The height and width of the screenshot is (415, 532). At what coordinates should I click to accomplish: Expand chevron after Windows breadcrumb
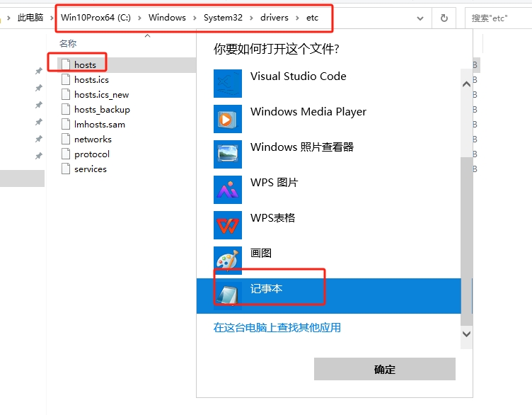coord(195,18)
